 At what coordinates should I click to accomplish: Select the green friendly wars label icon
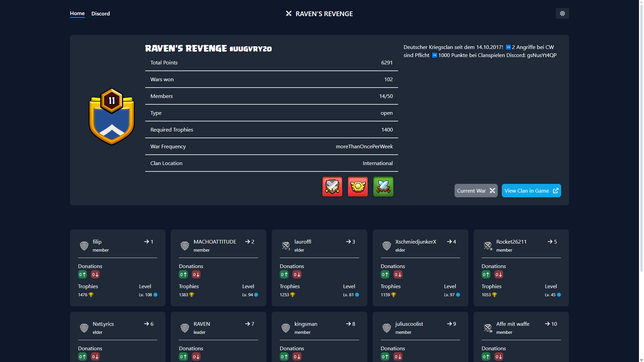(x=383, y=187)
